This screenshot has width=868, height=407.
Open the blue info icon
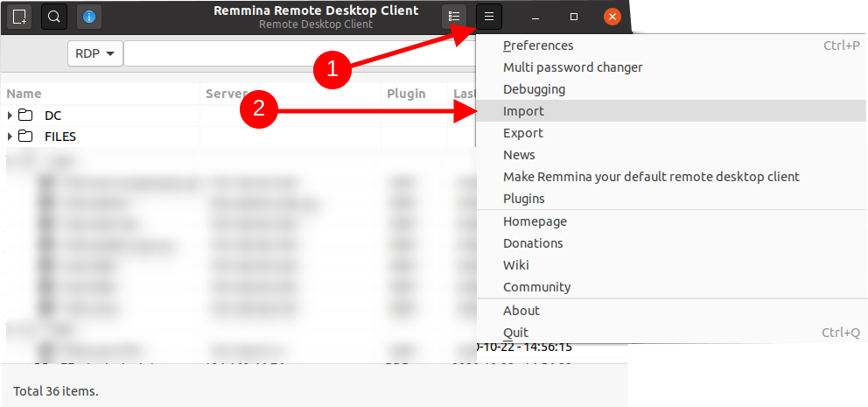88,17
